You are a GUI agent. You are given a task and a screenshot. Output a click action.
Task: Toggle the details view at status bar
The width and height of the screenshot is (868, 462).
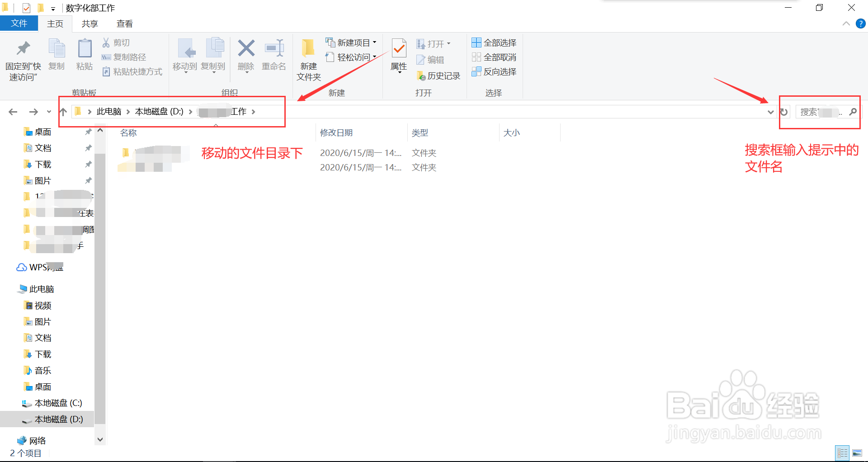click(x=843, y=453)
